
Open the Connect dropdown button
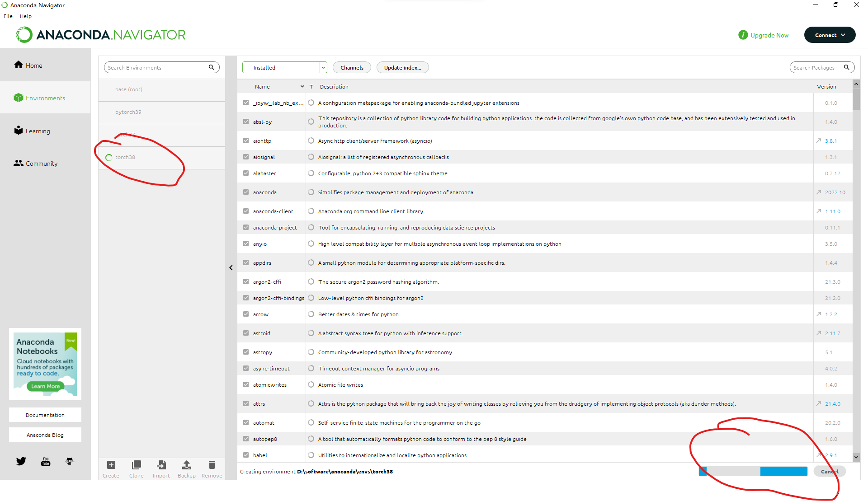(x=830, y=35)
